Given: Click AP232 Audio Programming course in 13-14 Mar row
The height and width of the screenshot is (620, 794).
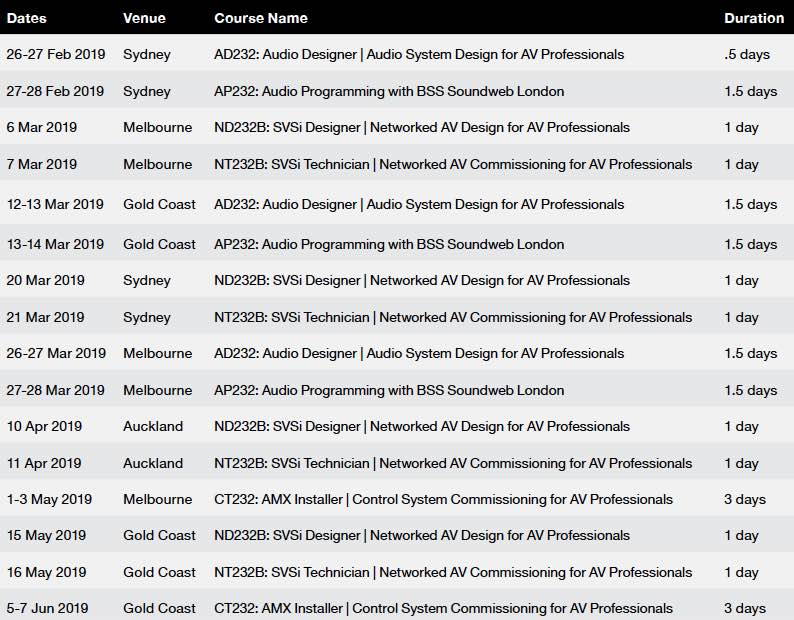Looking at the screenshot, I should tap(389, 245).
